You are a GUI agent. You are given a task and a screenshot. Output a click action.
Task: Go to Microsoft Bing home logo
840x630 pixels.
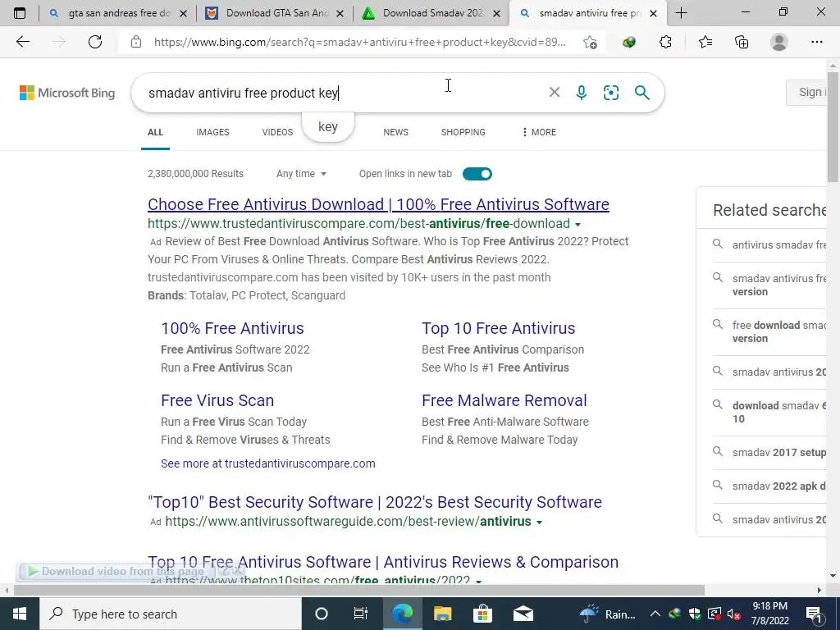67,93
